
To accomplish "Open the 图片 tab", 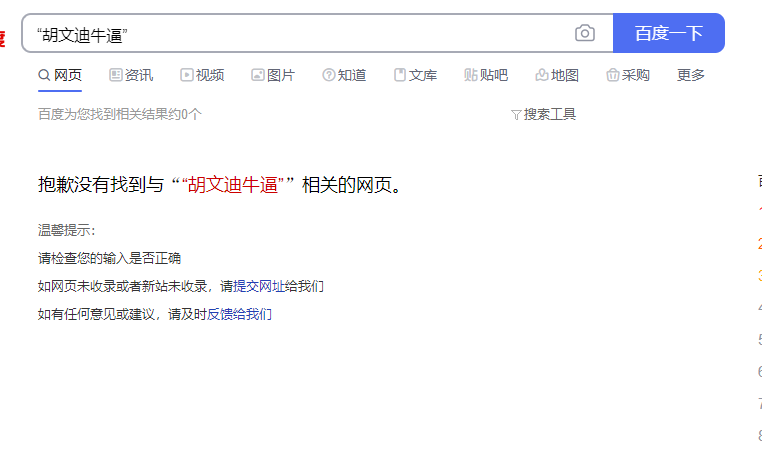I will [273, 75].
